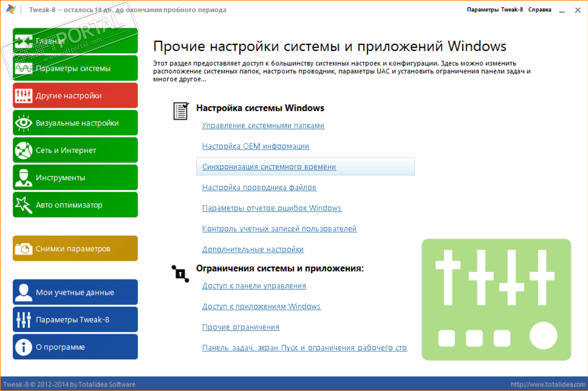The width and height of the screenshot is (588, 391).
Task: Click the Tweak-8 © 2012-2014 copyright text
Action: [69, 384]
